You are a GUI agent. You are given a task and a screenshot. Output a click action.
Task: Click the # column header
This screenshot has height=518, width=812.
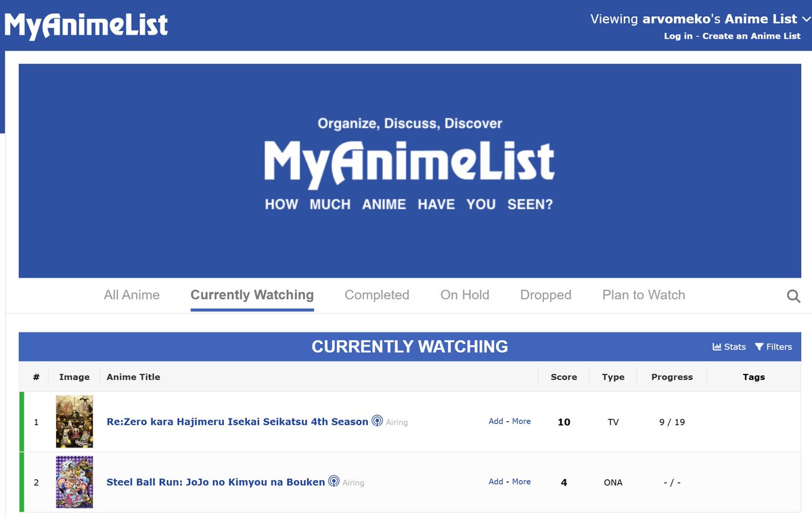[x=36, y=376]
